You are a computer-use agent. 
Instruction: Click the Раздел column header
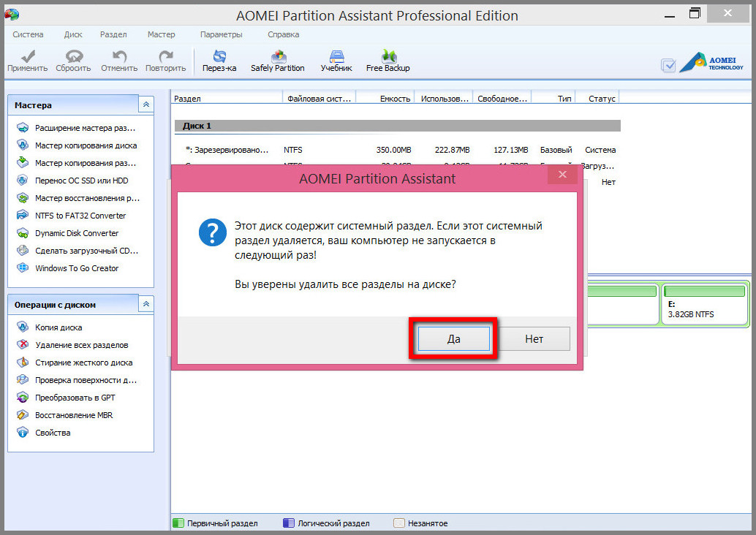tap(227, 99)
